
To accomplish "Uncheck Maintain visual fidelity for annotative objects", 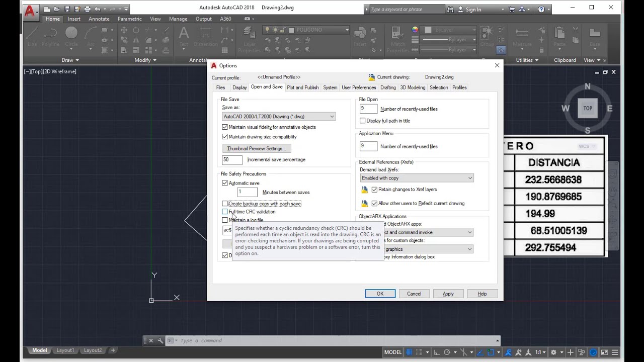I will tap(225, 127).
